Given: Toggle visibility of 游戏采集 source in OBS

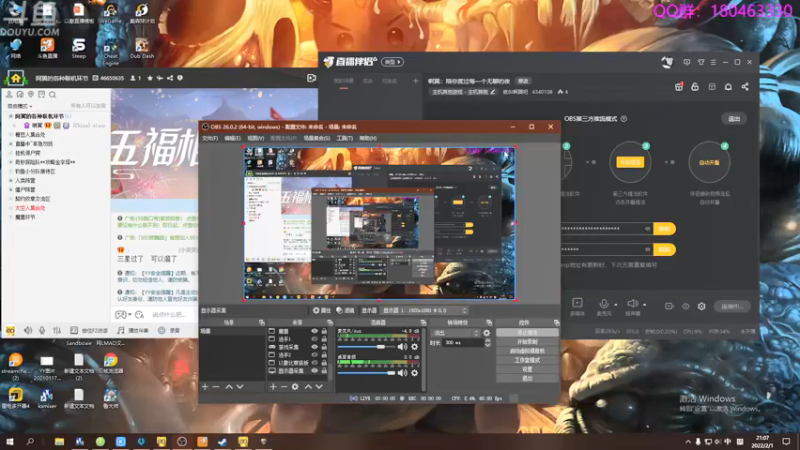Looking at the screenshot, I should (x=314, y=347).
